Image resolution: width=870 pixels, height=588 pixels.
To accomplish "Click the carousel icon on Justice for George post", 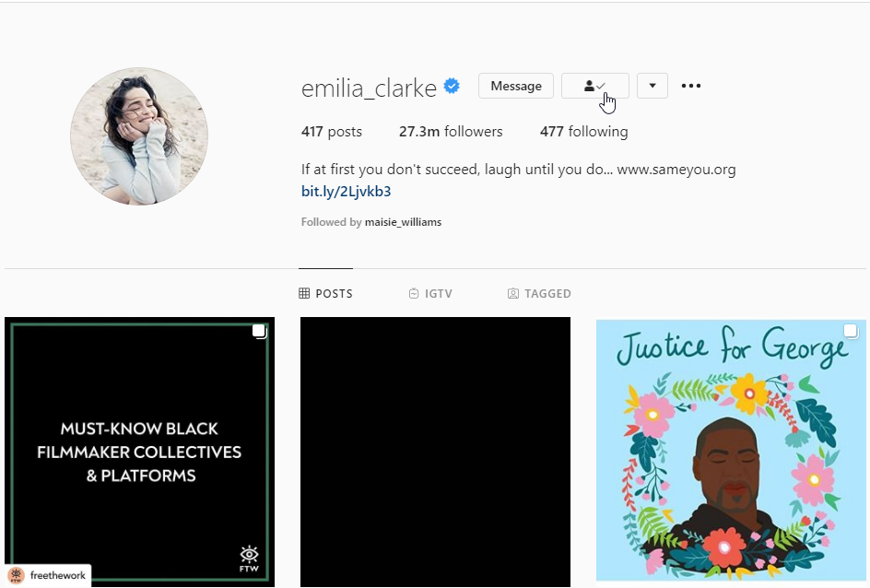I will click(x=851, y=331).
